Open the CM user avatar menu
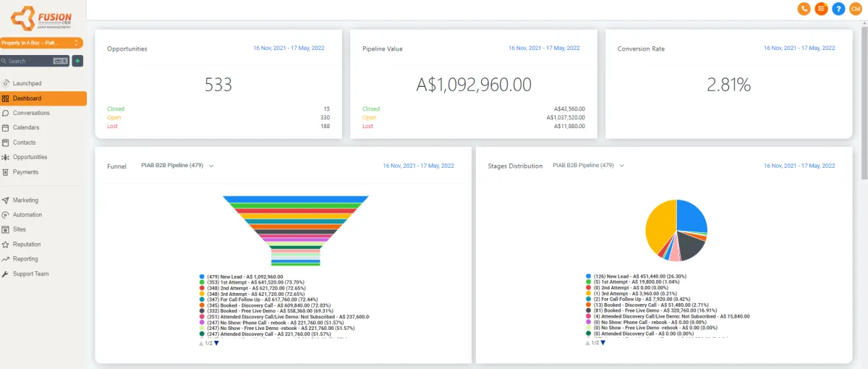Screen dimensions: 868x369 click(x=856, y=9)
